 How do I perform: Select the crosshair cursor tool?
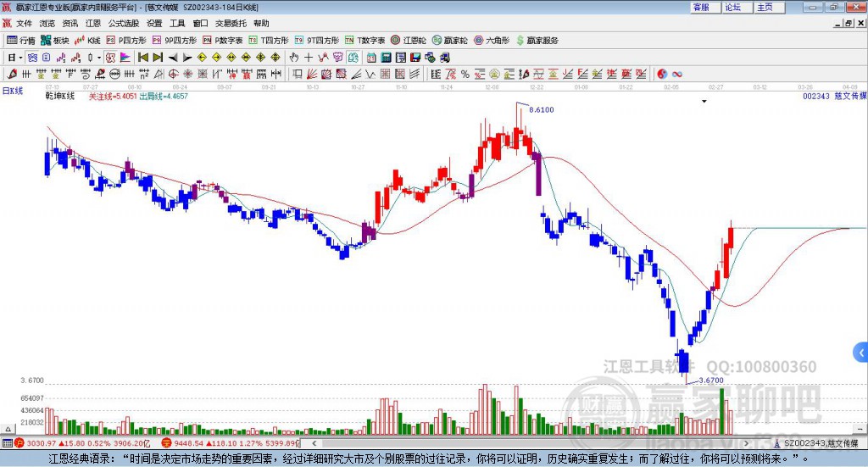[309, 58]
